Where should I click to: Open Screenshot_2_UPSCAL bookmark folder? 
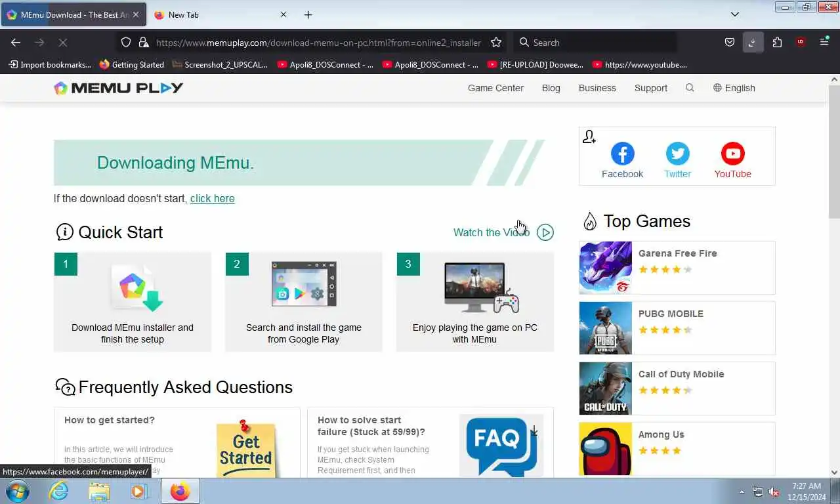[x=220, y=64]
